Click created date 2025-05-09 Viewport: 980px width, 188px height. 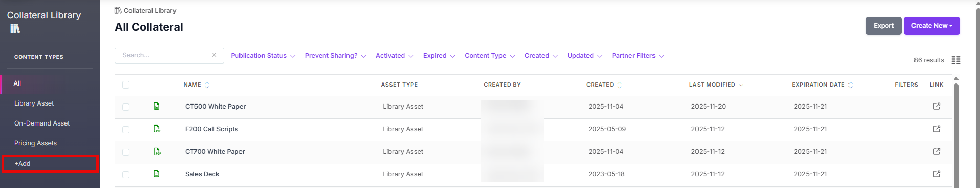pos(607,129)
